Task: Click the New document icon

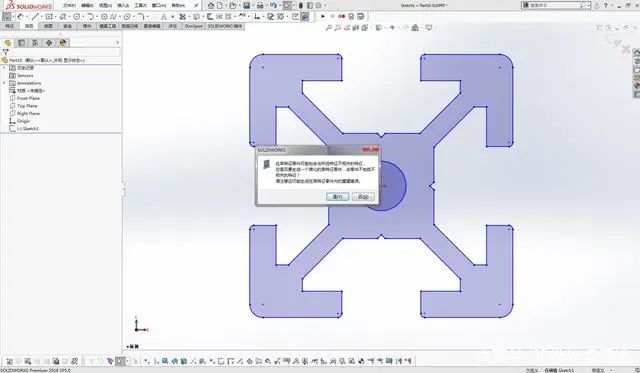Action: [x=220, y=6]
